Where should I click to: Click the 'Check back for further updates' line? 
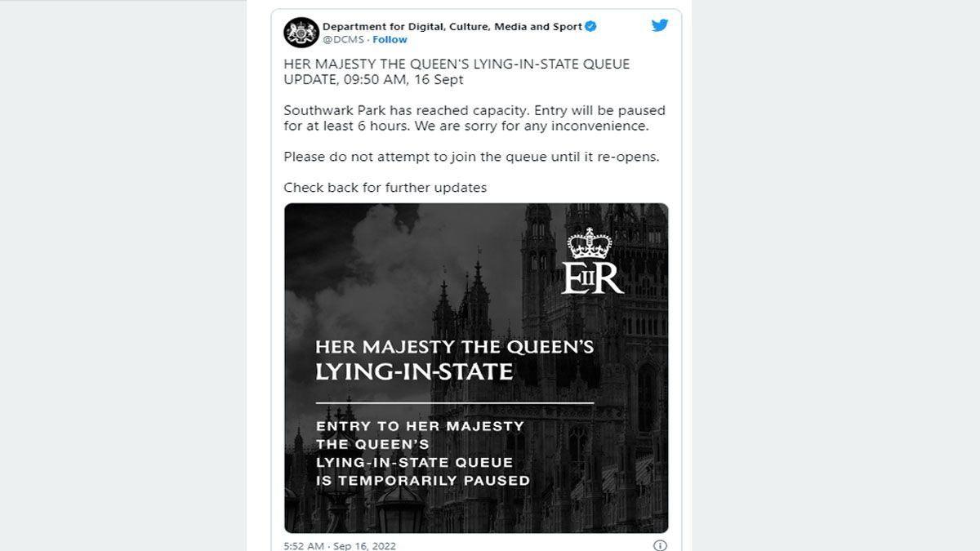coord(384,187)
